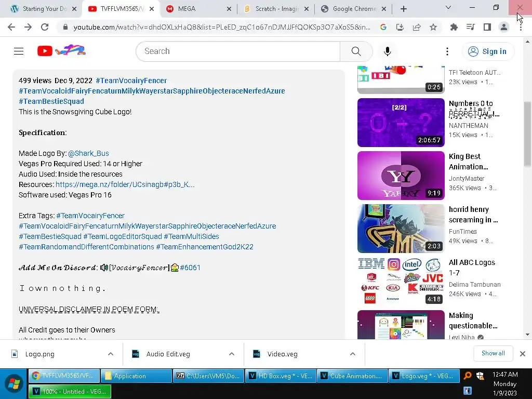Click the page vertical scrollbar thumb
Viewport: 532px width, 399px height.
point(527,134)
